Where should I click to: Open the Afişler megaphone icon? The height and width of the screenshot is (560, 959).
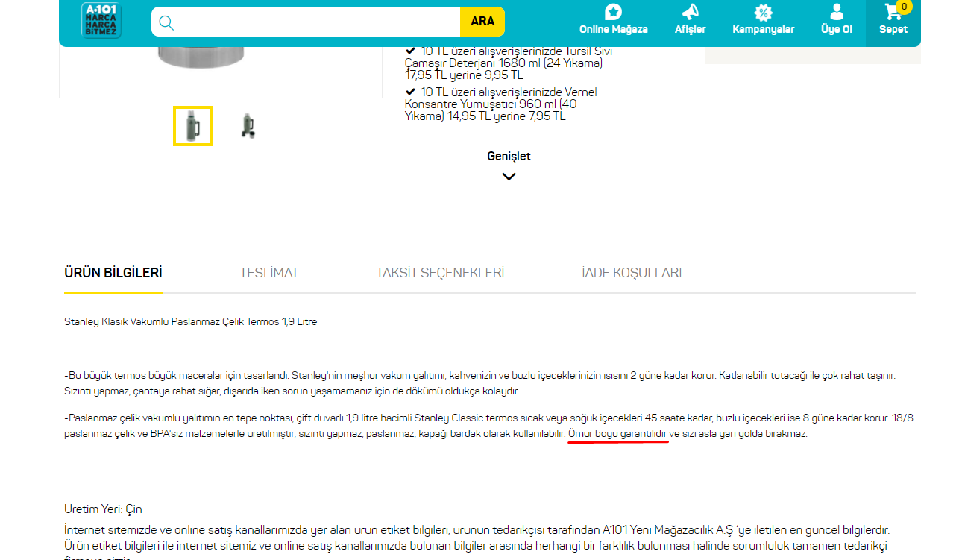pos(691,12)
